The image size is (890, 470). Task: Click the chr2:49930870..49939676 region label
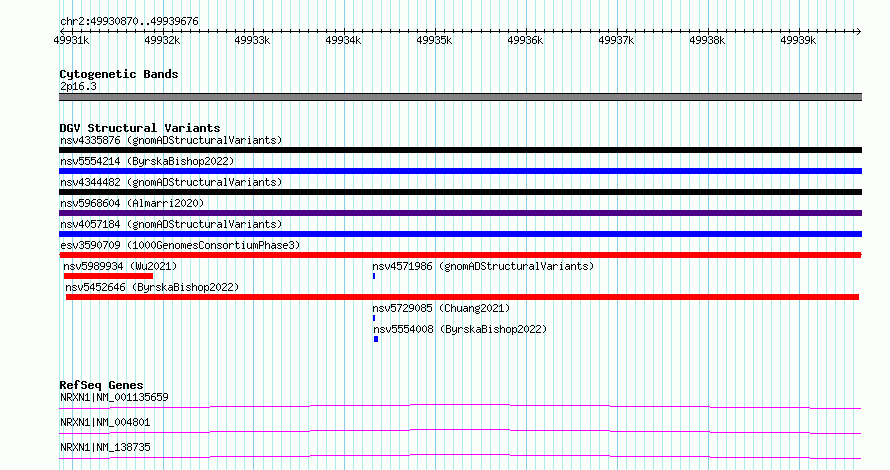coord(129,22)
